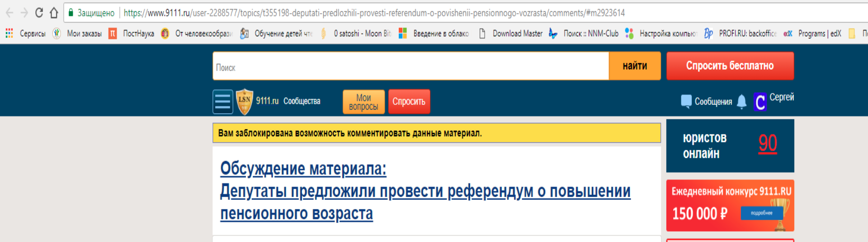Click the подробнее button on contest banner

coord(761,213)
